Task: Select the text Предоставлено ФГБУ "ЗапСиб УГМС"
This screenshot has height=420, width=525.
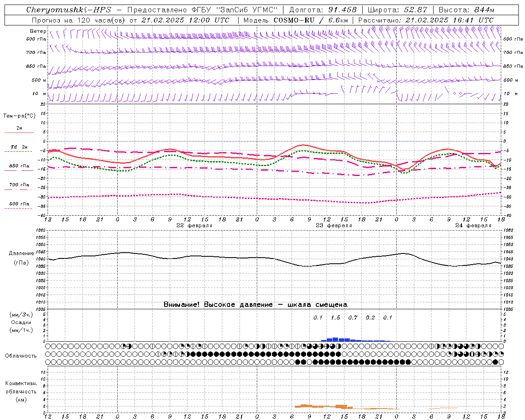Action: (203, 10)
